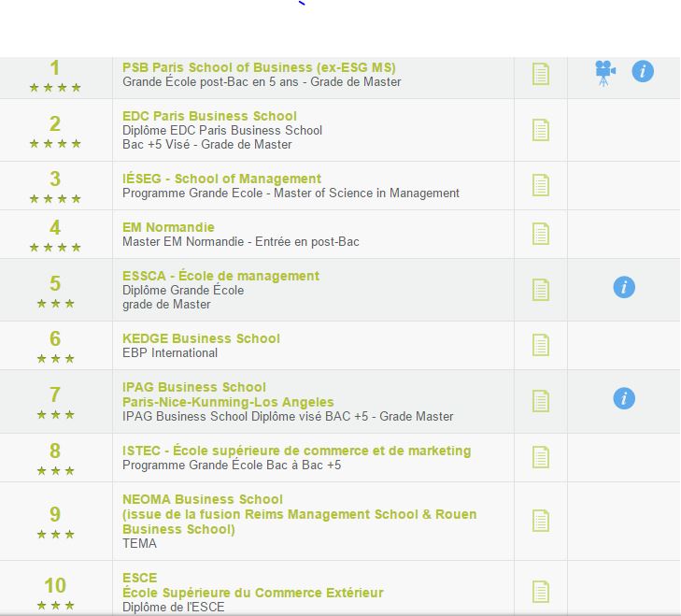Show the info icon for IPAG Business School
The height and width of the screenshot is (616, 681).
click(624, 398)
